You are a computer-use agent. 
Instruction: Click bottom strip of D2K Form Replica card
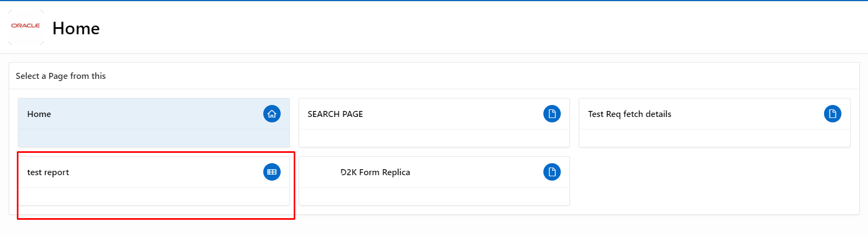click(434, 196)
